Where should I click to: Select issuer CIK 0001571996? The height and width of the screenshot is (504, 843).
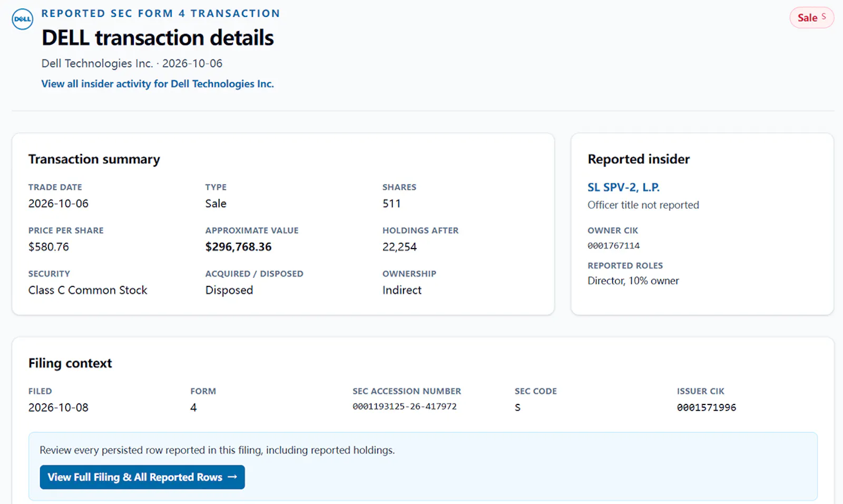[707, 408]
